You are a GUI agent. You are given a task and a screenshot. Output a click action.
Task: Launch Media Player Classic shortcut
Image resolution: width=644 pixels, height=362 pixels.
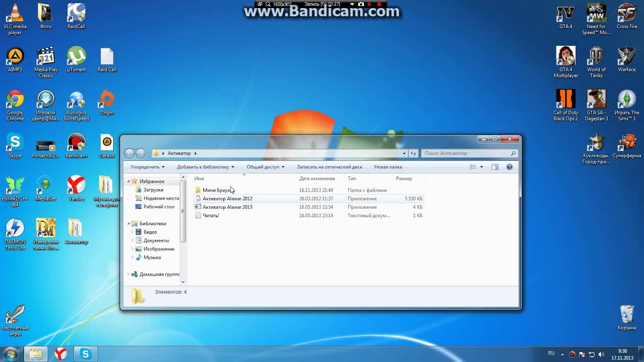pos(46,62)
